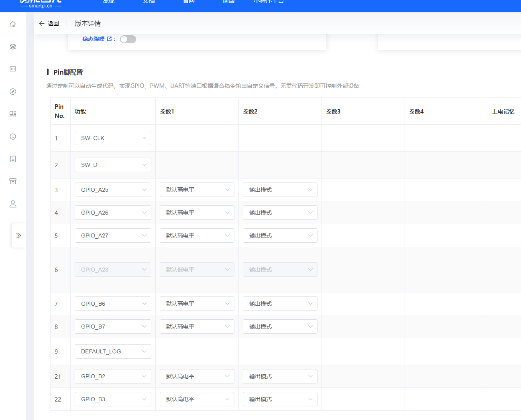521x420 pixels.
Task: Click the smartpi.cn logo in header
Action: (x=41, y=4)
